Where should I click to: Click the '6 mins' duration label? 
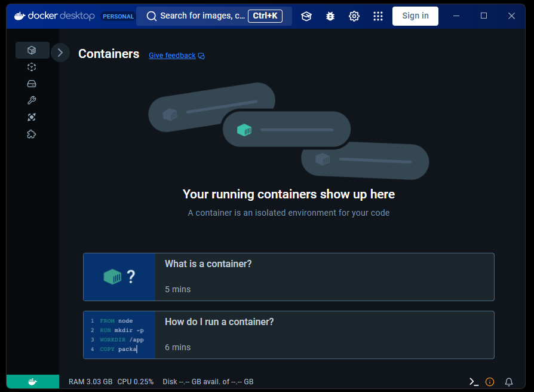[178, 347]
